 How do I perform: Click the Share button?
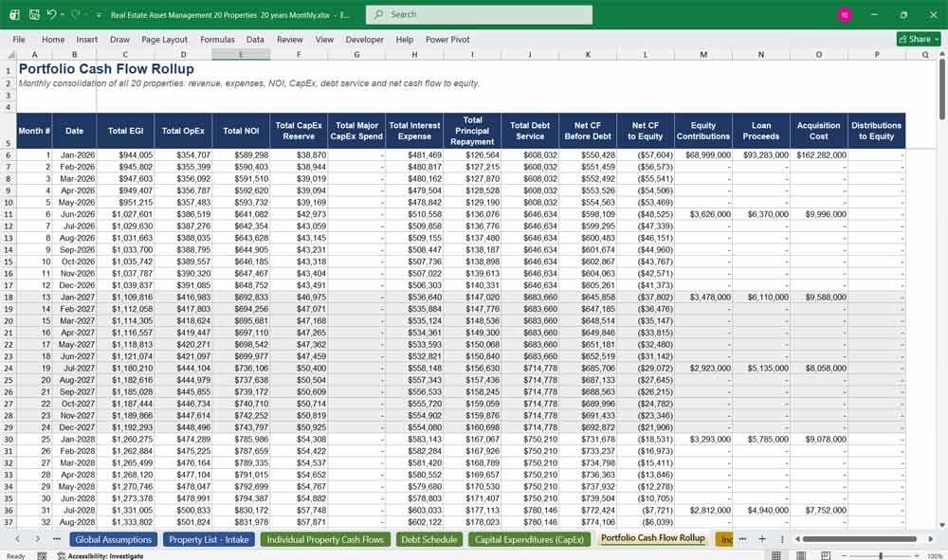pos(919,39)
